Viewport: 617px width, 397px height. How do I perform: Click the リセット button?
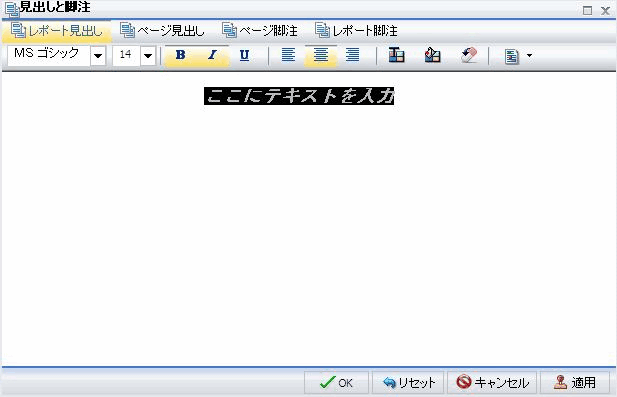click(408, 382)
